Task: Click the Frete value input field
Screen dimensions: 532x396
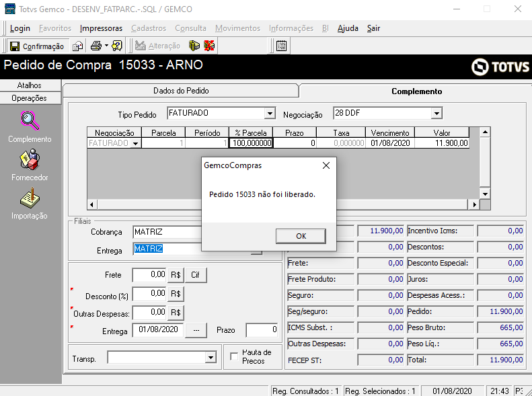Action: point(149,274)
